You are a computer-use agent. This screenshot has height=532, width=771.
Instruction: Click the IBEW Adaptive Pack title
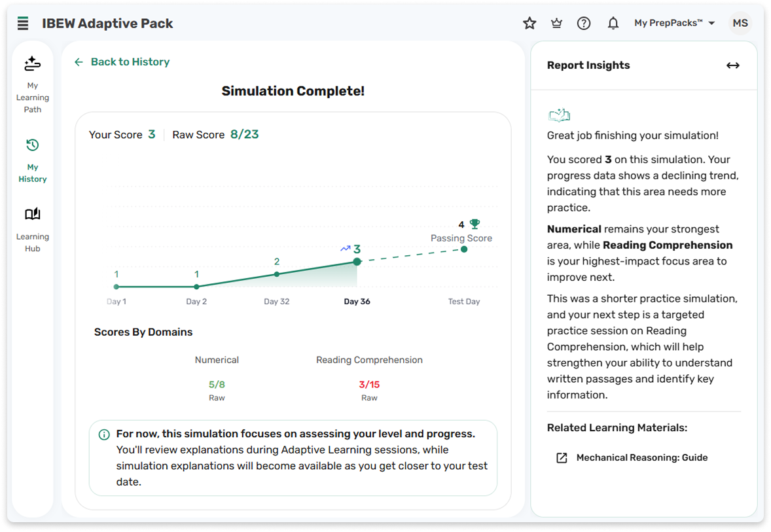[x=107, y=24]
